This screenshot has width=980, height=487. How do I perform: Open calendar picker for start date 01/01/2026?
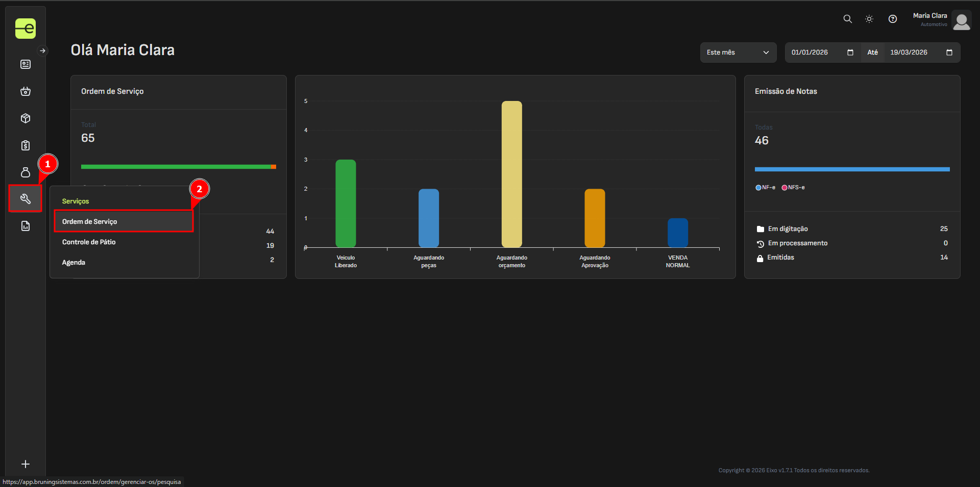[x=850, y=53]
